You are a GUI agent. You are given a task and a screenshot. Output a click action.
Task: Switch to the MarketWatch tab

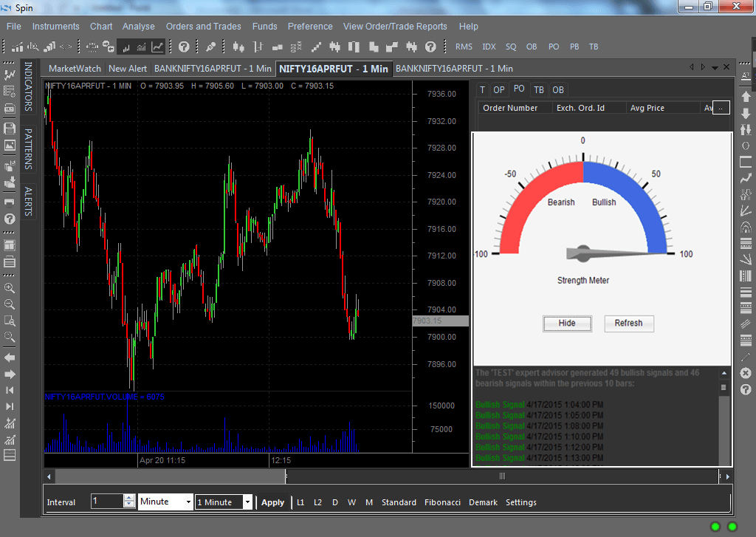[x=75, y=69]
